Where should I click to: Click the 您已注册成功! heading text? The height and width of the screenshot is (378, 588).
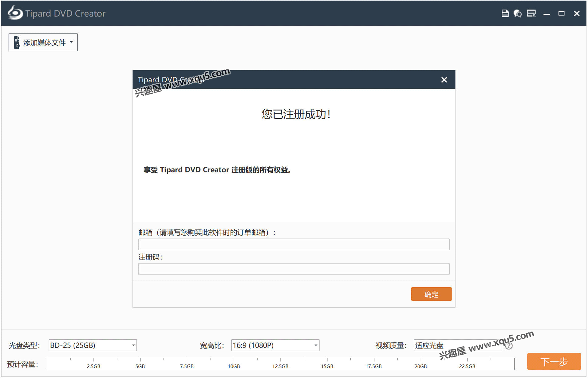296,114
